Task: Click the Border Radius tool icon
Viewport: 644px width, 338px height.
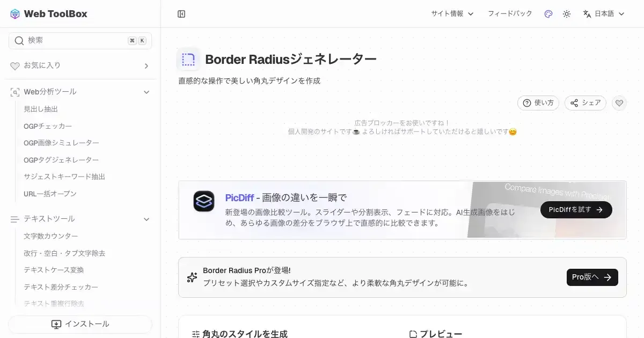Action: [x=188, y=59]
